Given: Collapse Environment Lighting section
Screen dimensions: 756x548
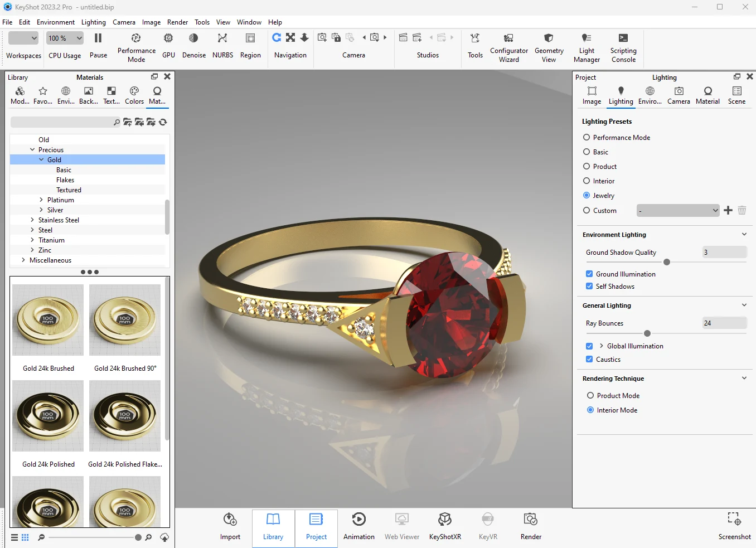Looking at the screenshot, I should [744, 235].
